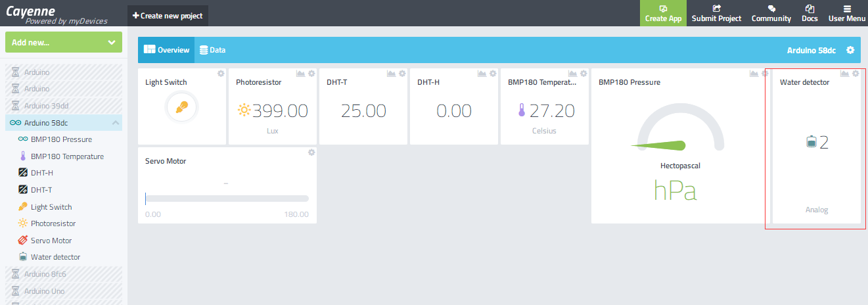Open the Docs link
Screen dimensions: 868x305
tap(810, 13)
